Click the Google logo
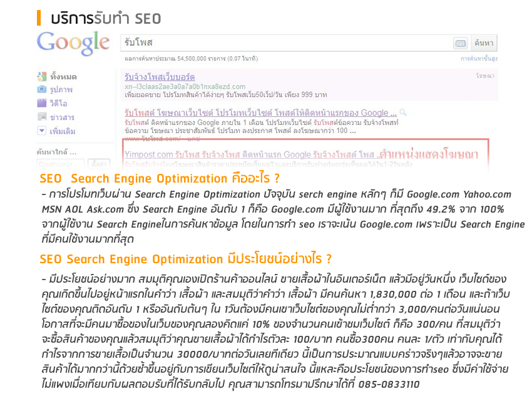Screen dimensions: 532x399 click(x=73, y=43)
